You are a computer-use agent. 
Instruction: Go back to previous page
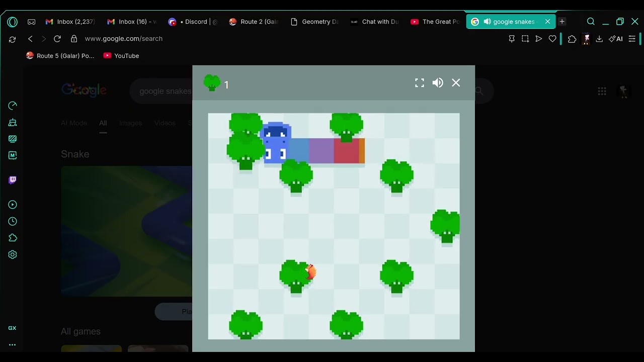pos(30,39)
